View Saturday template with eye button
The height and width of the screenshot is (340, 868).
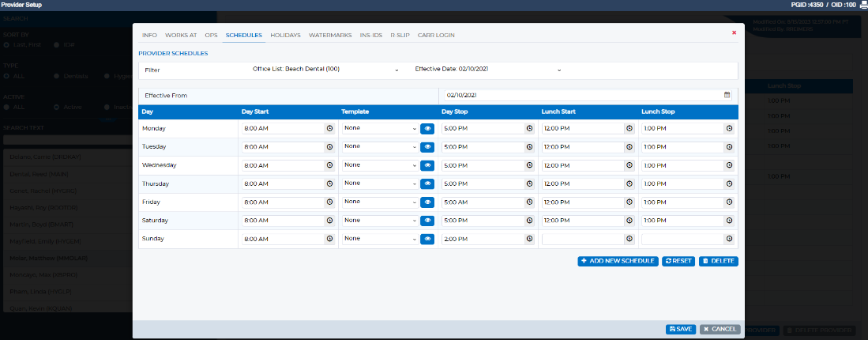tap(427, 221)
